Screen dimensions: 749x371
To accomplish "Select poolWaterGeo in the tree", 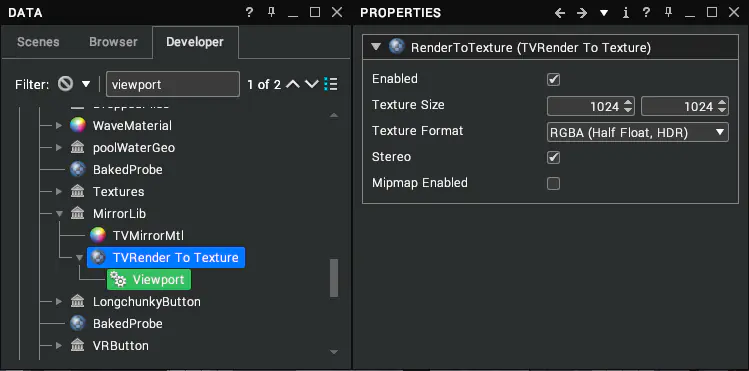I will (134, 148).
